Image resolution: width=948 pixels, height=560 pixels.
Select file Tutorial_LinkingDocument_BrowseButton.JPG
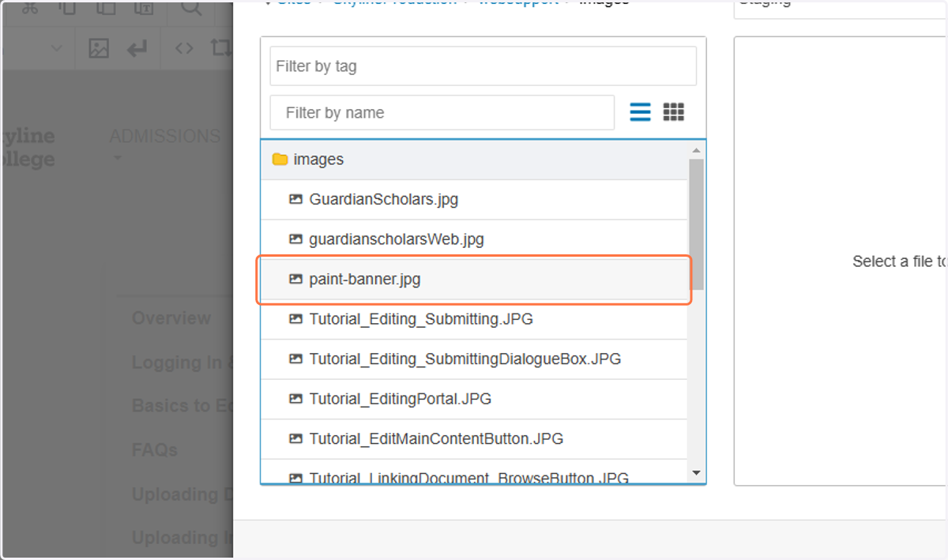474,472
